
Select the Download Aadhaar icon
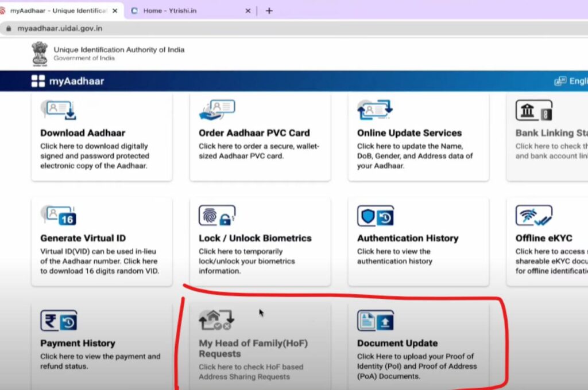(57, 110)
